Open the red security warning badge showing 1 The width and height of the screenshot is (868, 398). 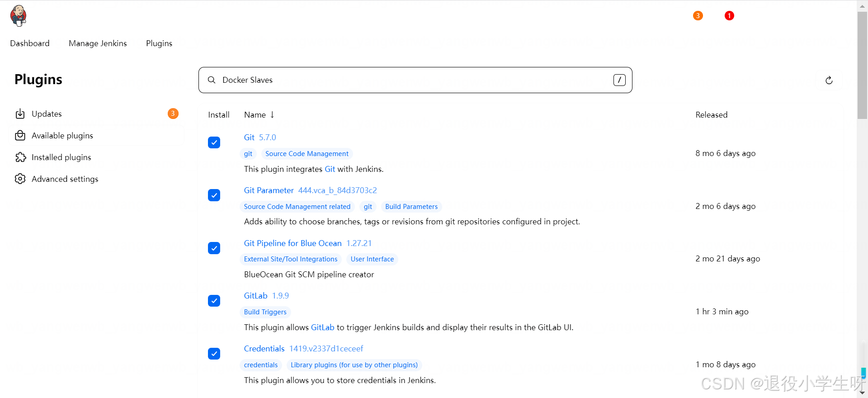click(x=729, y=16)
